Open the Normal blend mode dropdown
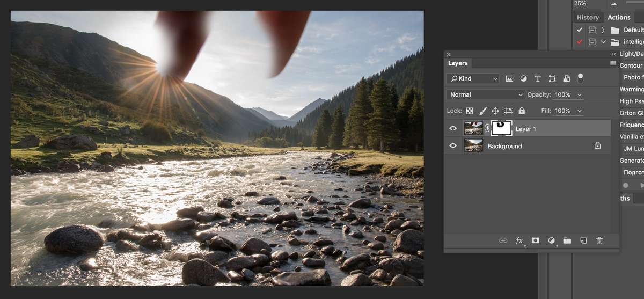644x299 pixels. (485, 94)
